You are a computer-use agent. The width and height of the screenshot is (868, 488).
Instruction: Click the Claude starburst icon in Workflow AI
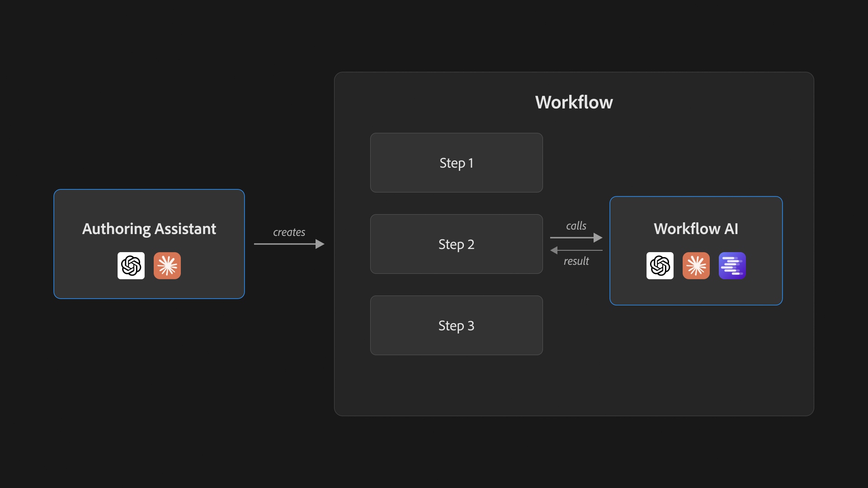[x=696, y=266]
